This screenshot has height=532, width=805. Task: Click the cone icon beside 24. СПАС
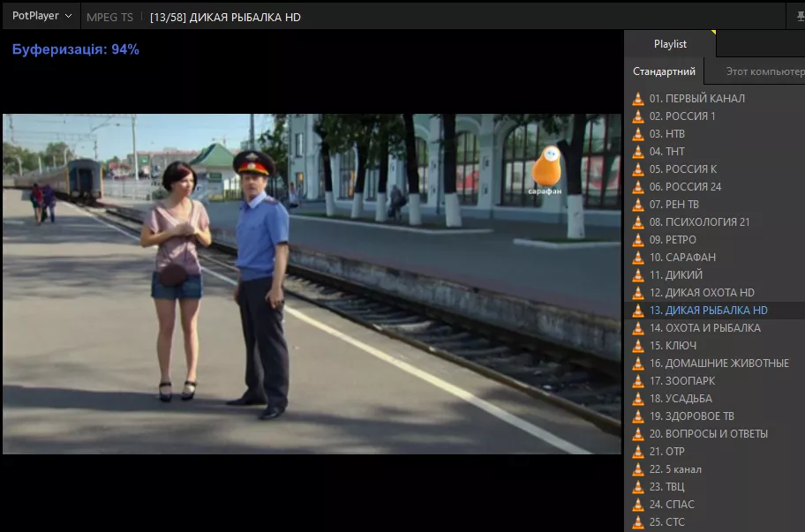pyautogui.click(x=638, y=505)
